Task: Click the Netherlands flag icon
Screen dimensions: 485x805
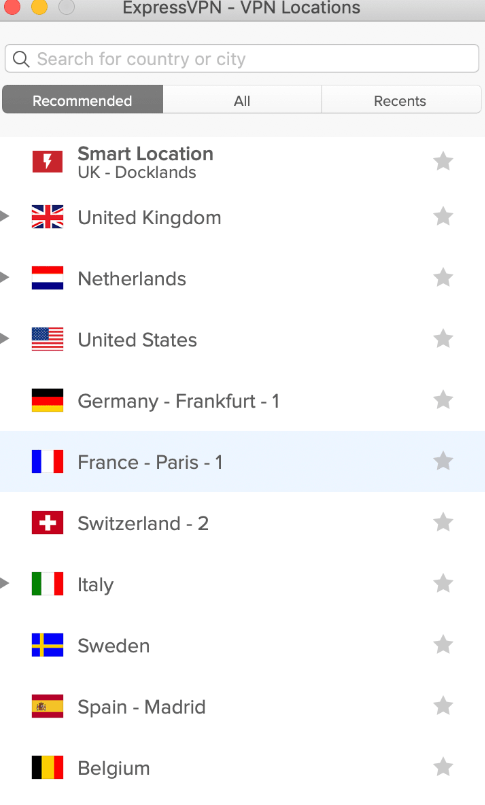Action: pos(47,278)
